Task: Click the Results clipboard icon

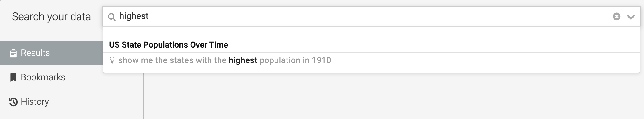Action: pos(13,53)
